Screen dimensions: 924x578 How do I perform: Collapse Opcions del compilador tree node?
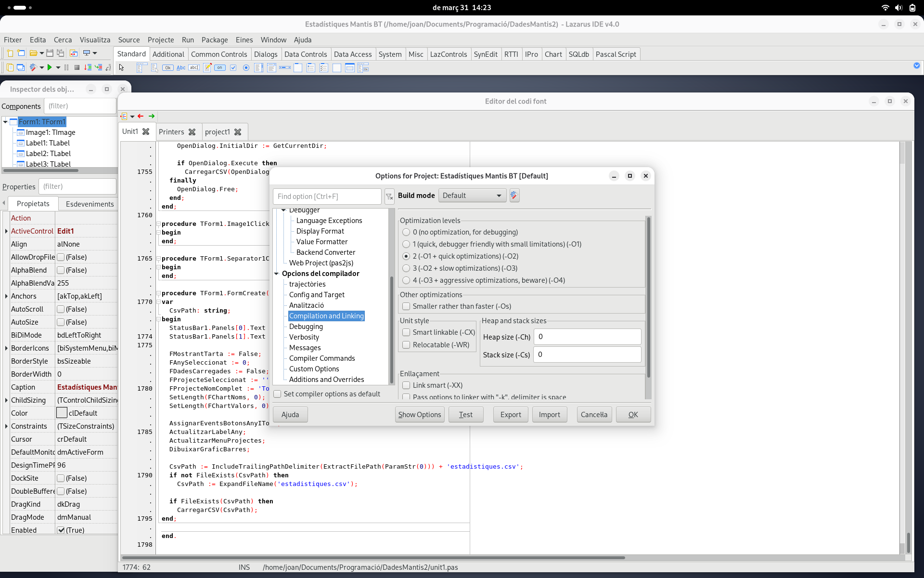click(277, 274)
